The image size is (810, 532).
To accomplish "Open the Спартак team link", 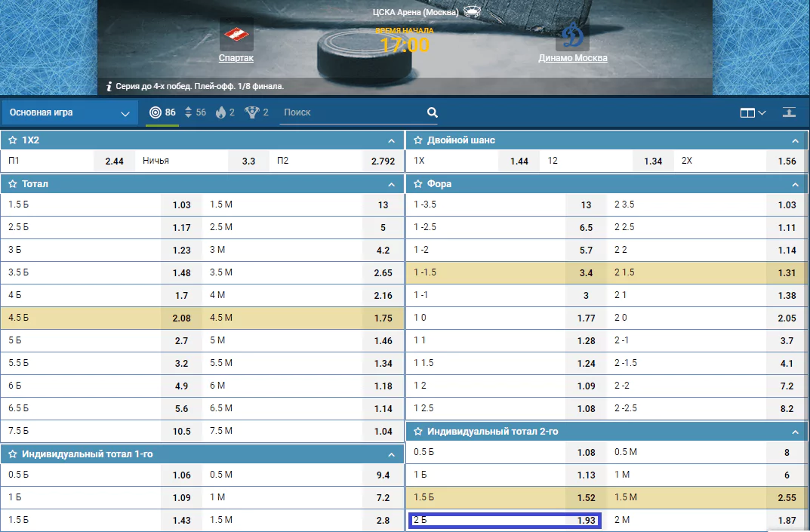I will (236, 58).
